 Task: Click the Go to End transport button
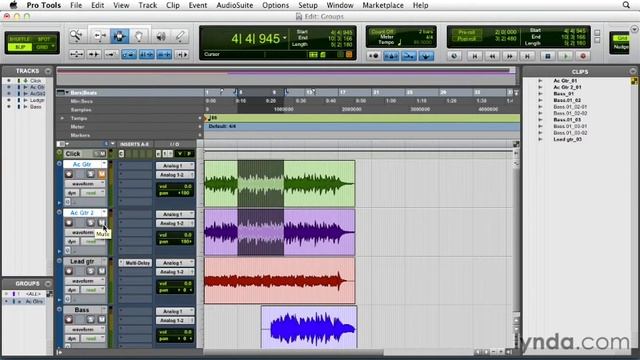click(527, 56)
